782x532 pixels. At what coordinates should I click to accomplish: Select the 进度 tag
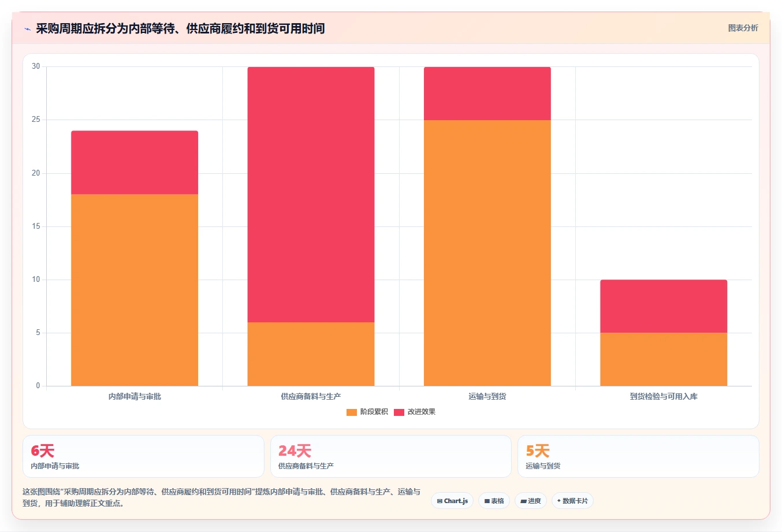pos(531,501)
